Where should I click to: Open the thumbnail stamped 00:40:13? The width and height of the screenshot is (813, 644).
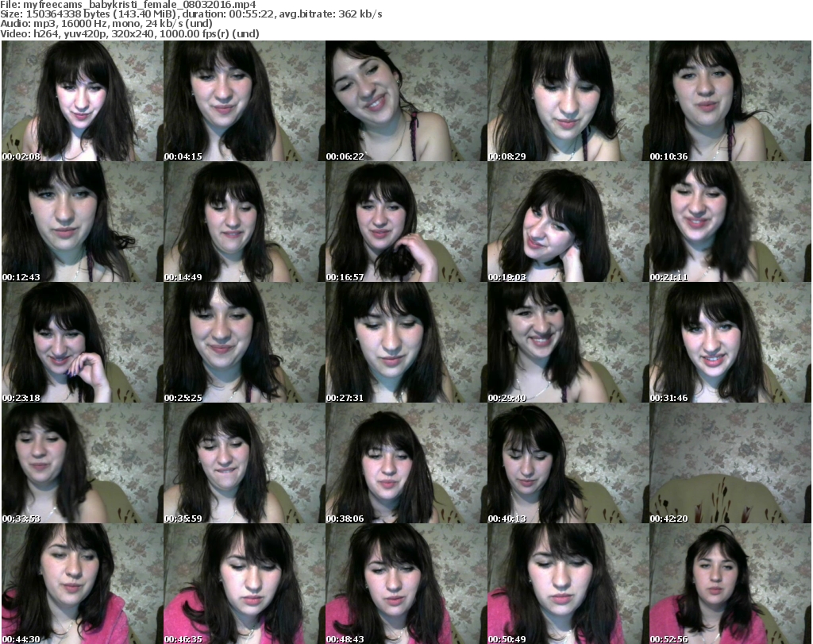click(568, 464)
